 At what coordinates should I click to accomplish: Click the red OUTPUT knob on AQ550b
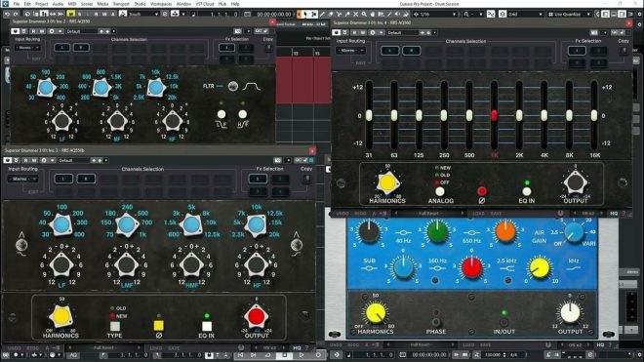(257, 317)
